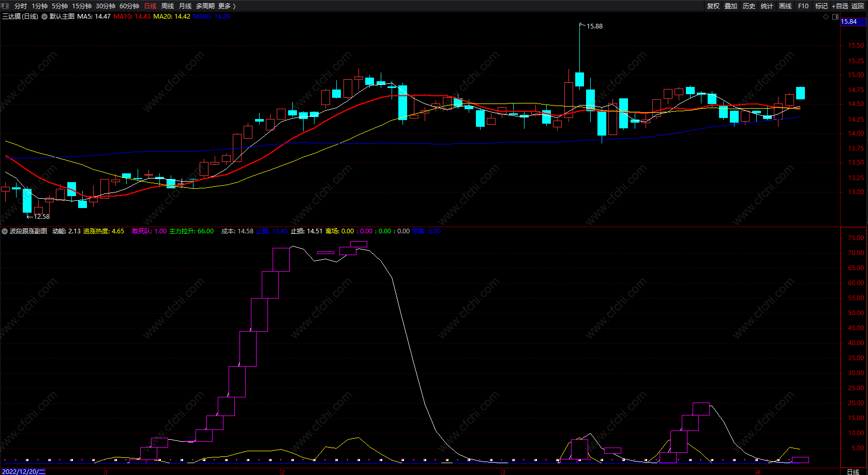Image resolution: width=868 pixels, height=475 pixels.
Task: Select the 30分钟 period tab
Action: (x=106, y=6)
